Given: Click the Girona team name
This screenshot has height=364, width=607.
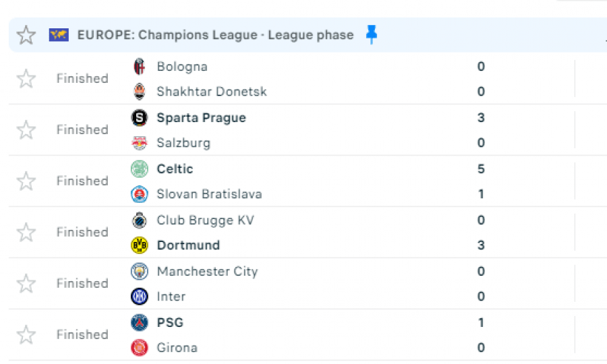Looking at the screenshot, I should [177, 348].
